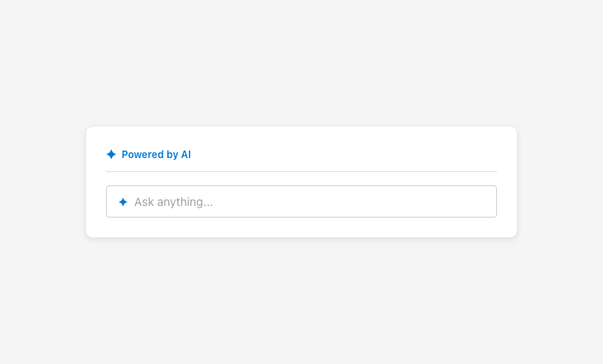
Task: Place cursor in the AI prompt box
Action: [315, 202]
